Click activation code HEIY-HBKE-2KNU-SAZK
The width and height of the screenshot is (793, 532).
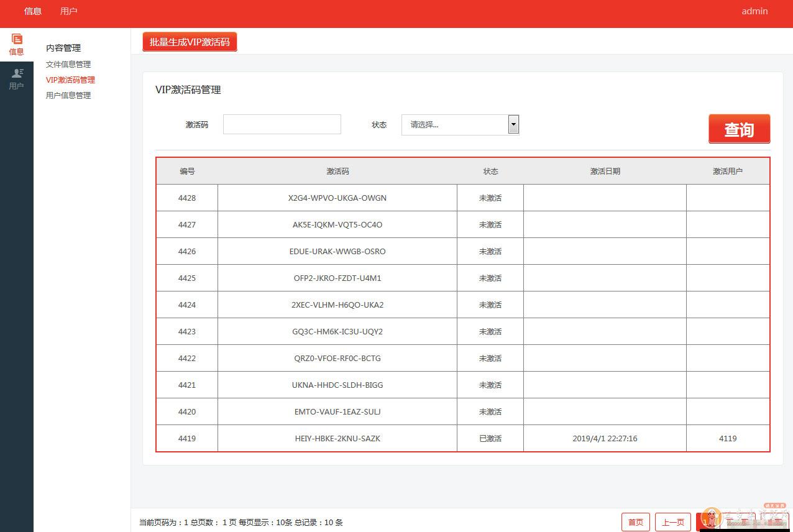[337, 438]
